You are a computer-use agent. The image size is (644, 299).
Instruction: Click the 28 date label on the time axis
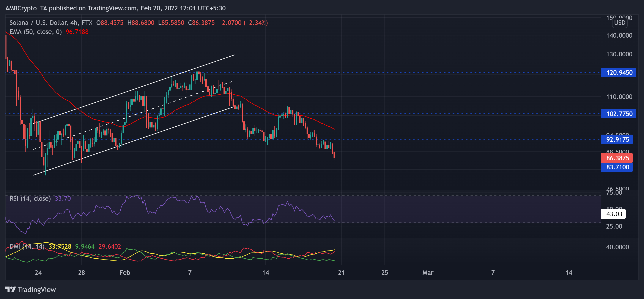[x=82, y=272]
